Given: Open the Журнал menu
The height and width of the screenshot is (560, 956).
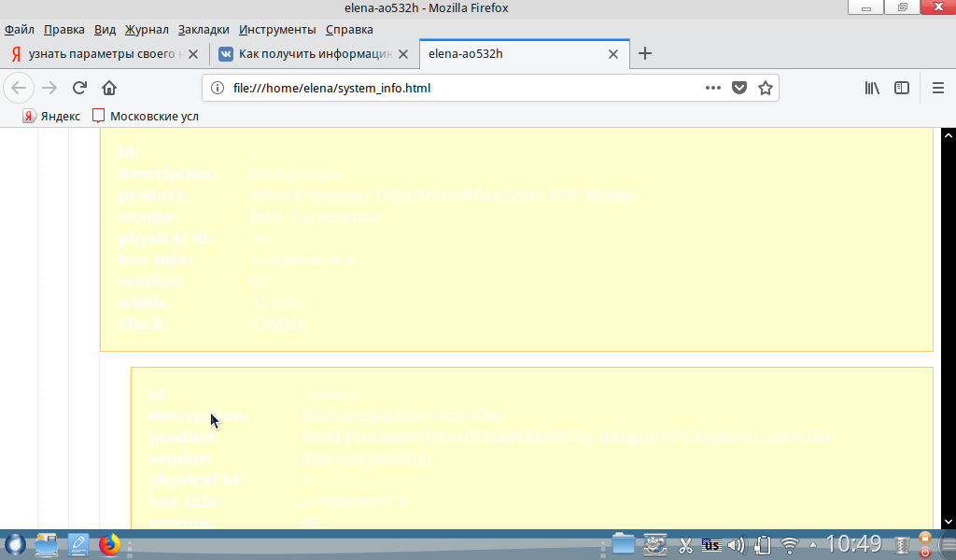Looking at the screenshot, I should click(x=147, y=29).
